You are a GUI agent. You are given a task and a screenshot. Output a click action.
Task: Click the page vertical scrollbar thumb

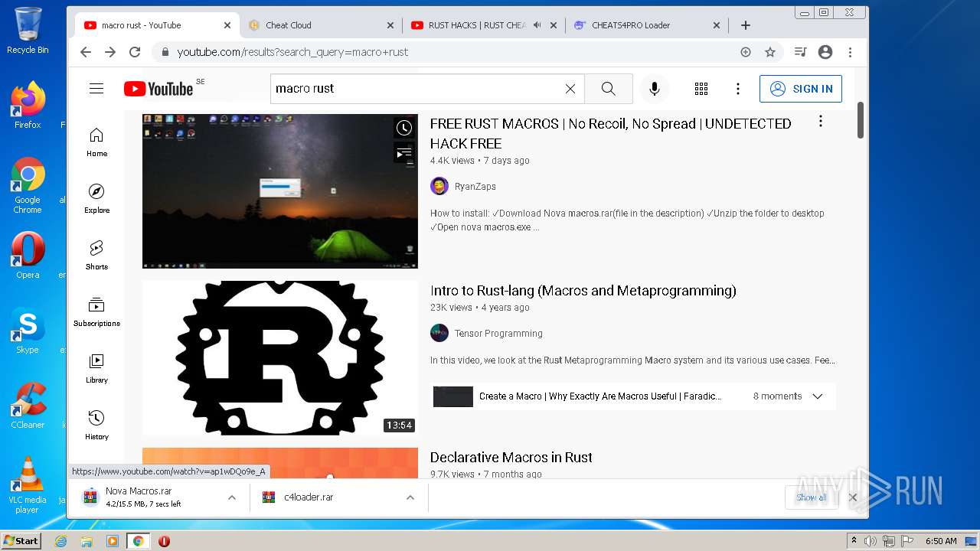861,120
